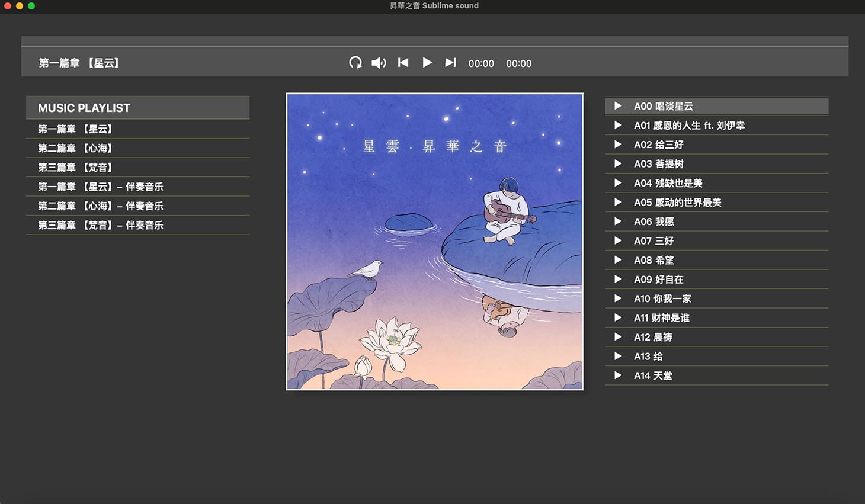Click the MUSIC PLAYLIST header
The height and width of the screenshot is (504, 865).
[137, 108]
